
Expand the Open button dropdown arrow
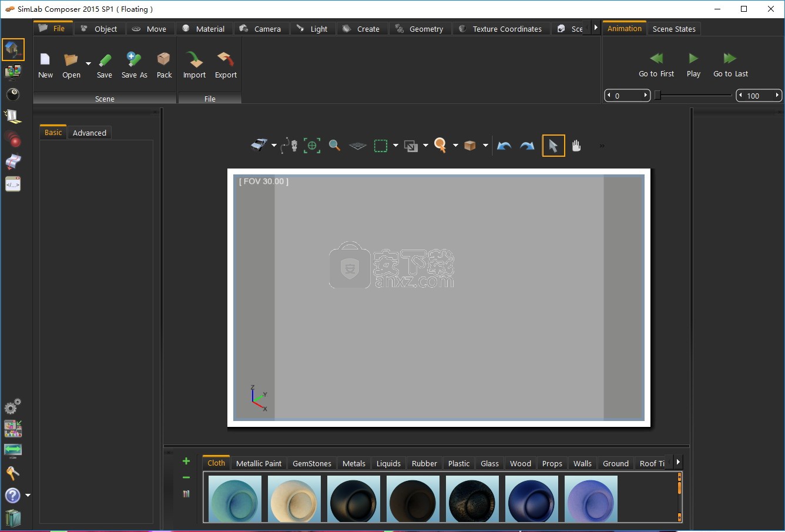click(88, 63)
